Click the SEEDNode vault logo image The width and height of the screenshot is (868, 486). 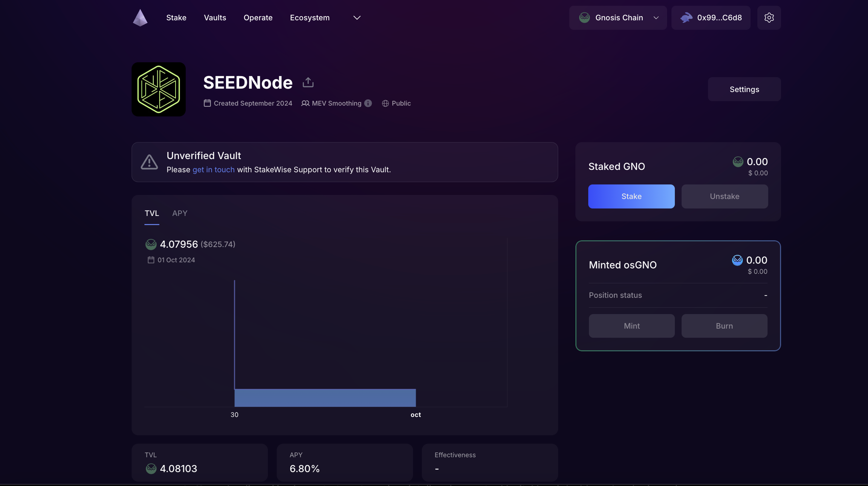click(159, 89)
